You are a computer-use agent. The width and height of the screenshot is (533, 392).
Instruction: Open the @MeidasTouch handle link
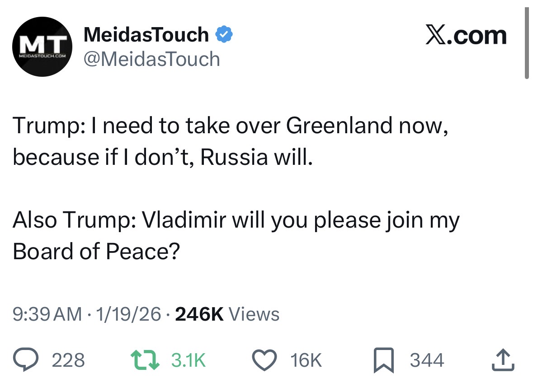[x=152, y=59]
